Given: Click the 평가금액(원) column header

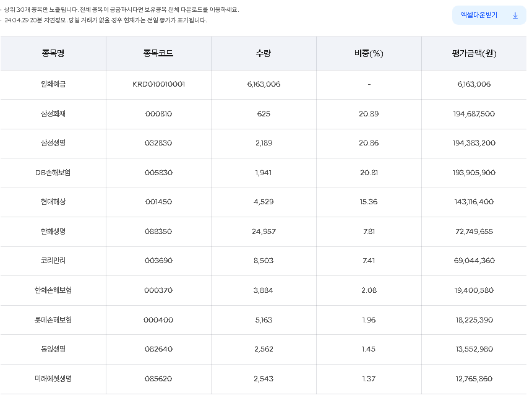Looking at the screenshot, I should click(474, 53).
